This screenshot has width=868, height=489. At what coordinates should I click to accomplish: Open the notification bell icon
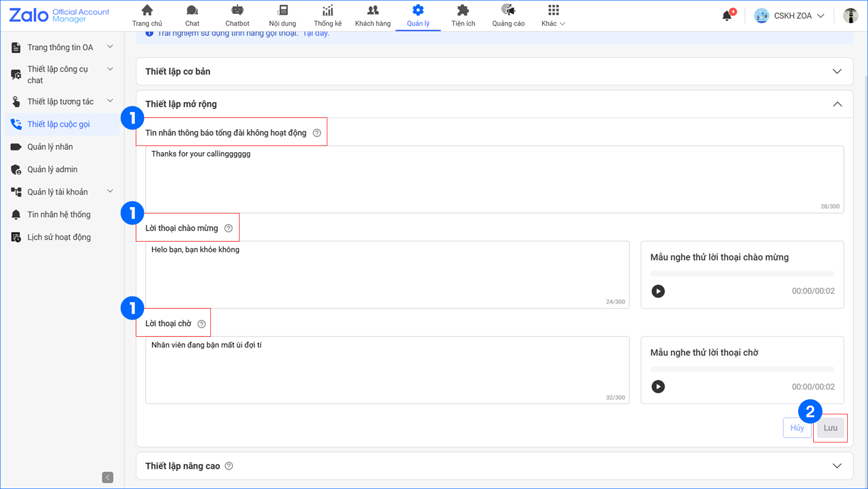pyautogui.click(x=727, y=16)
